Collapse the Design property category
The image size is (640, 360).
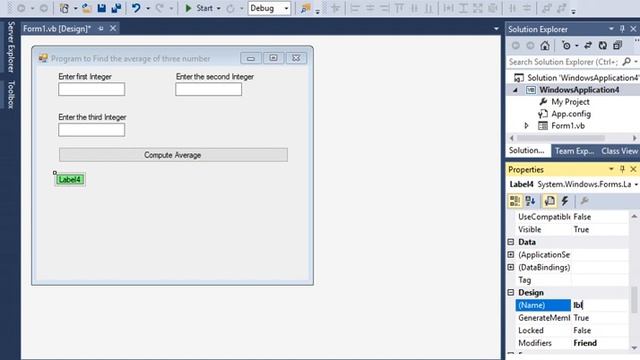(x=511, y=292)
